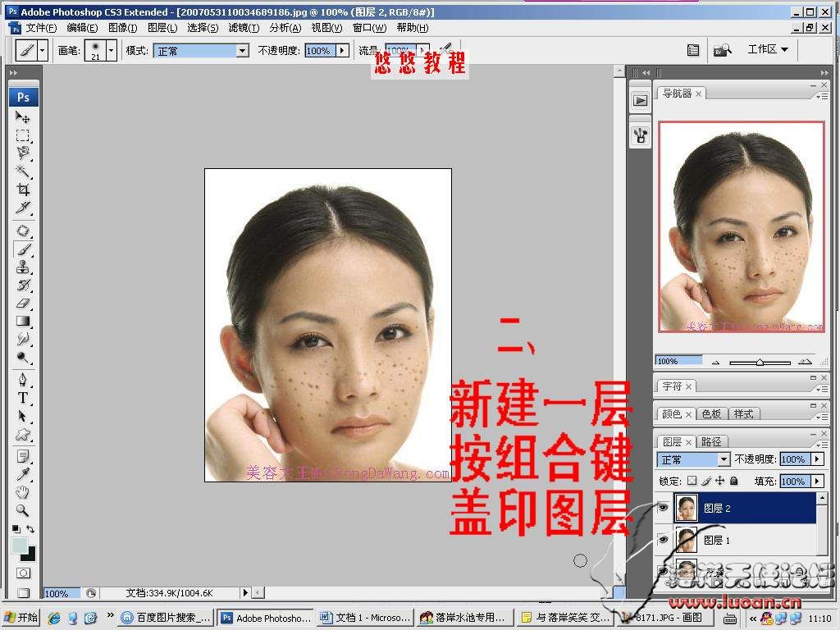
Task: Open the 文件(F) menu
Action: tap(41, 28)
